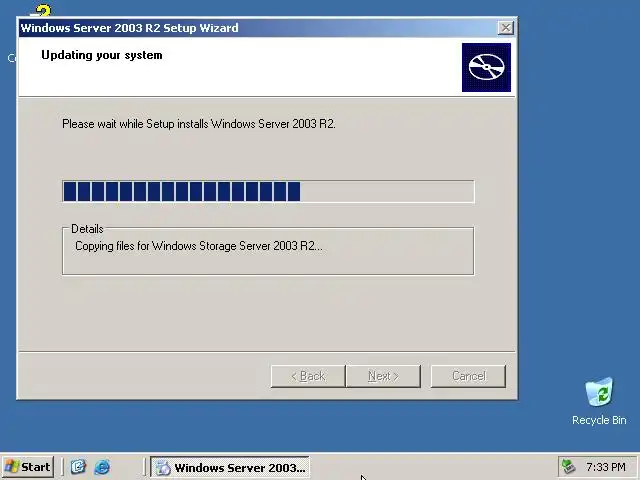
Task: Click the Next button in wizard
Action: [x=383, y=376]
